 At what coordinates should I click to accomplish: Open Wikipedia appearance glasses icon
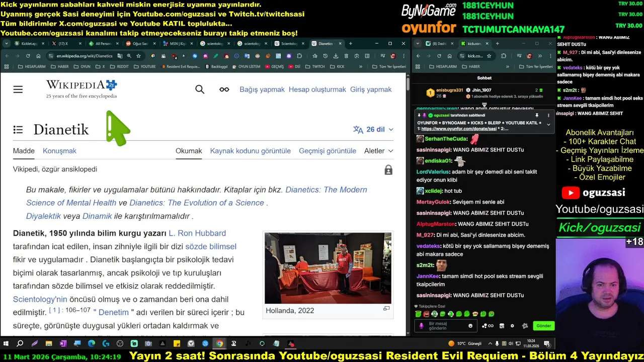pyautogui.click(x=224, y=89)
